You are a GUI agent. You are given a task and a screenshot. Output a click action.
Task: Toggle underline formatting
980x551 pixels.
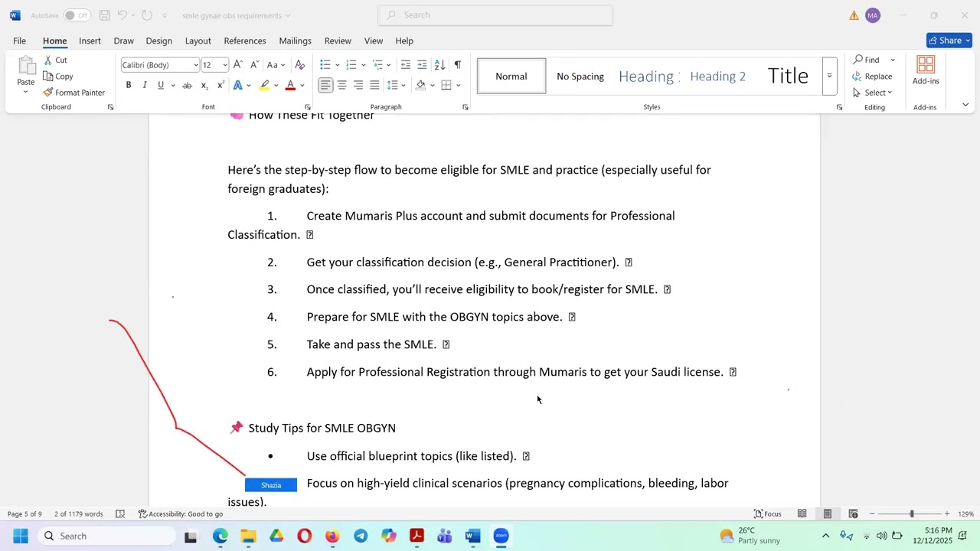(161, 85)
